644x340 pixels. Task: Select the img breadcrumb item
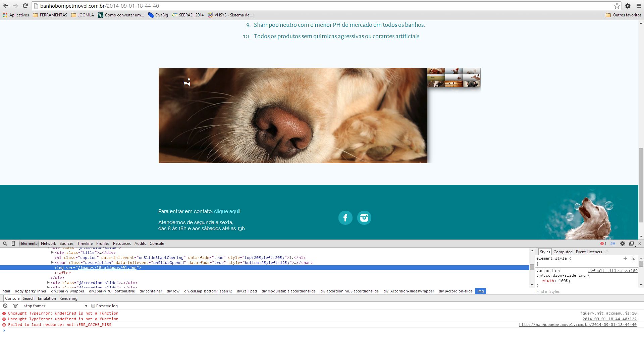click(x=481, y=291)
